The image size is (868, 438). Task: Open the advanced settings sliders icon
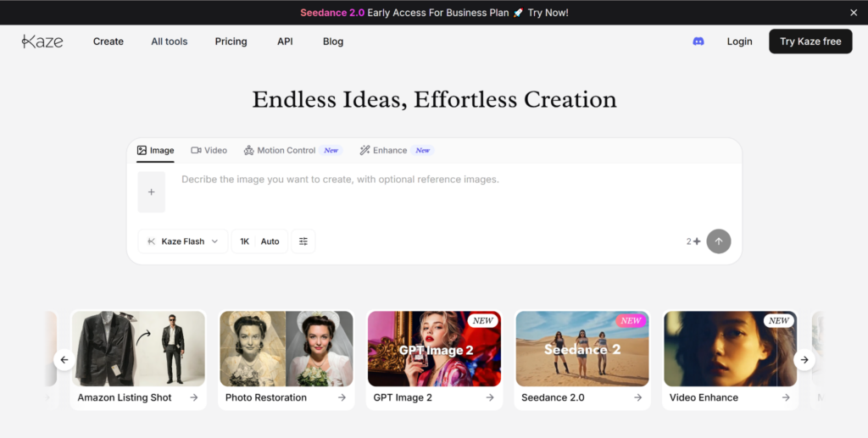click(303, 241)
